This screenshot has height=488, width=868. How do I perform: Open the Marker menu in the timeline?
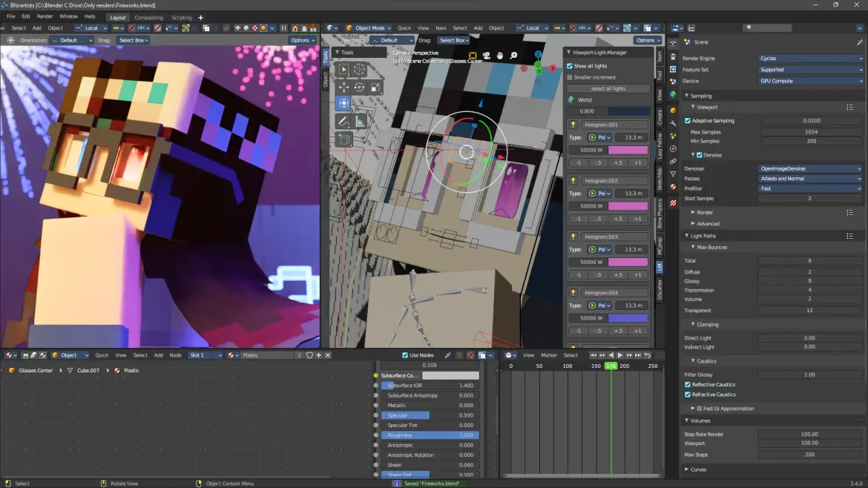pyautogui.click(x=549, y=355)
